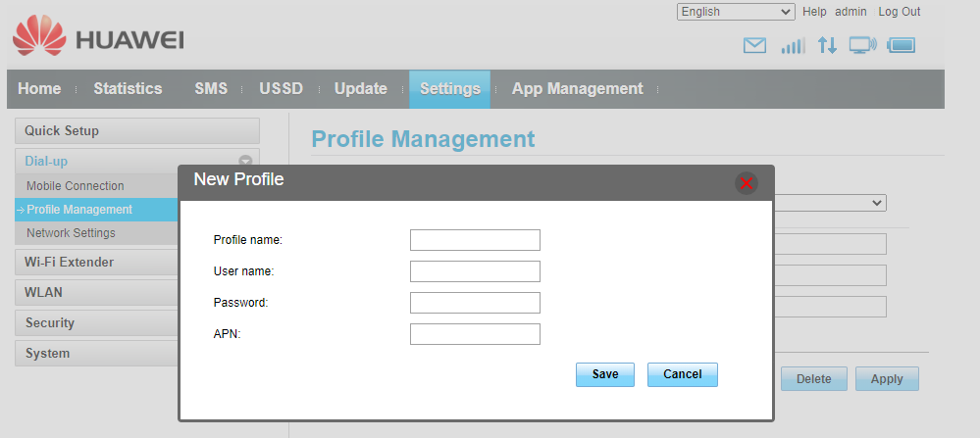The image size is (980, 438).
Task: Collapse the Dial-up section arrow
Action: [x=245, y=161]
